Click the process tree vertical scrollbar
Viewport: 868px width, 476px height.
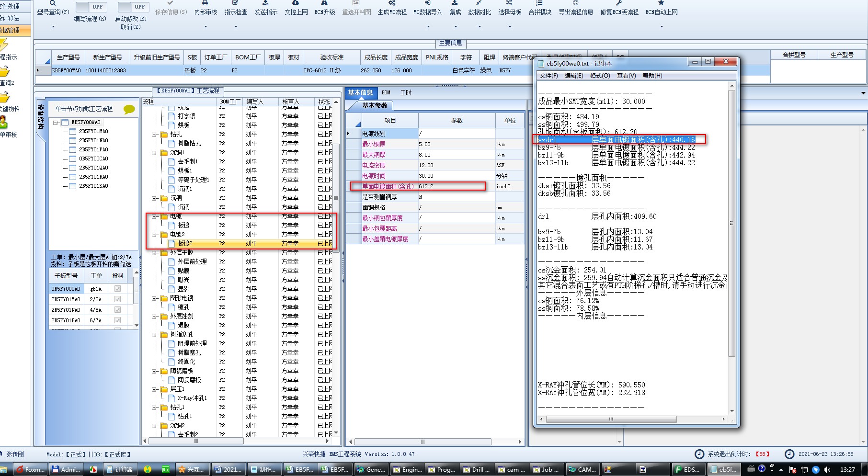[336, 197]
